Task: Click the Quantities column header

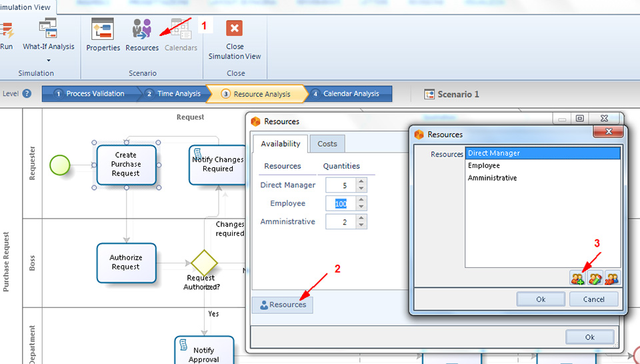Action: click(x=341, y=166)
